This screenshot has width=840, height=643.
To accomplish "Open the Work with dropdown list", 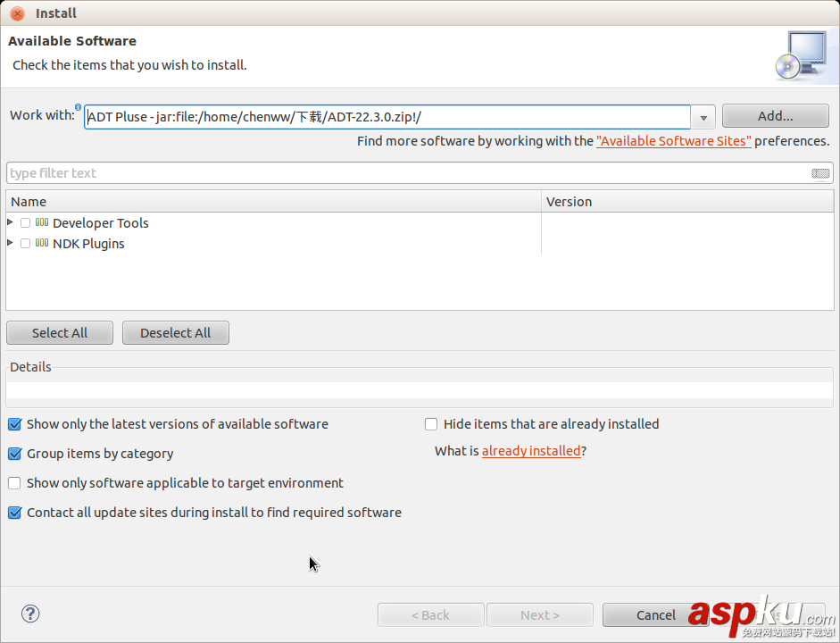I will (703, 116).
